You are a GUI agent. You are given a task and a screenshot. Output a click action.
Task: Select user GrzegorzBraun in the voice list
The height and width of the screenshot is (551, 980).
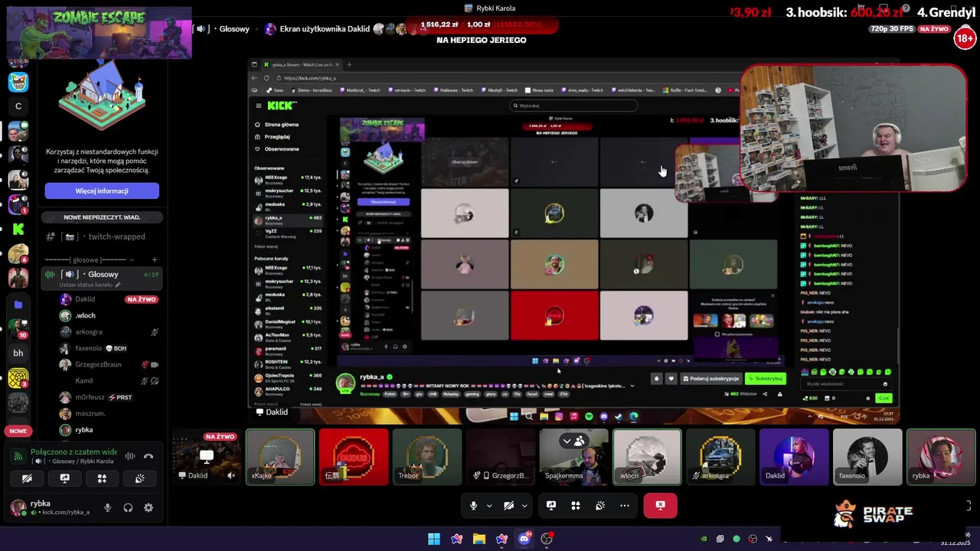[x=98, y=364]
